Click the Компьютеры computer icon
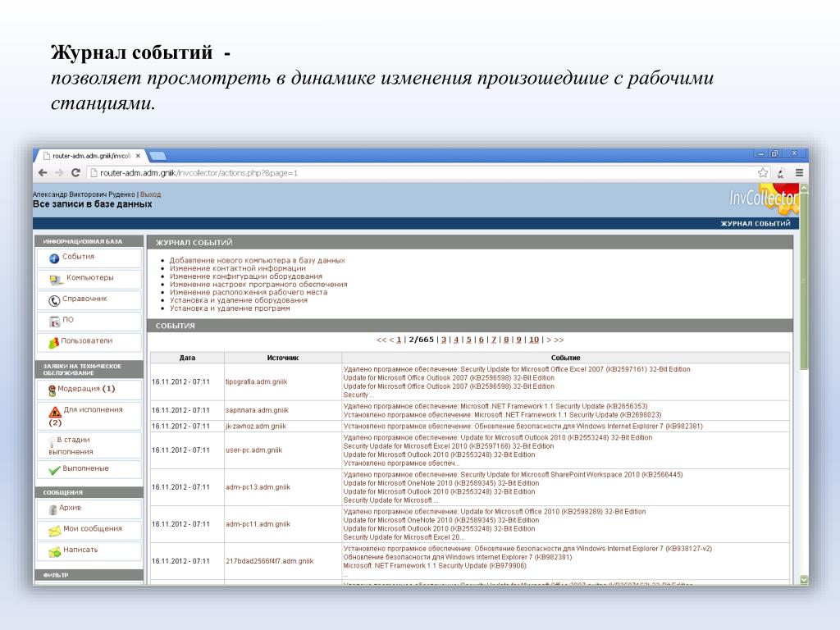This screenshot has width=840, height=630. click(56, 279)
